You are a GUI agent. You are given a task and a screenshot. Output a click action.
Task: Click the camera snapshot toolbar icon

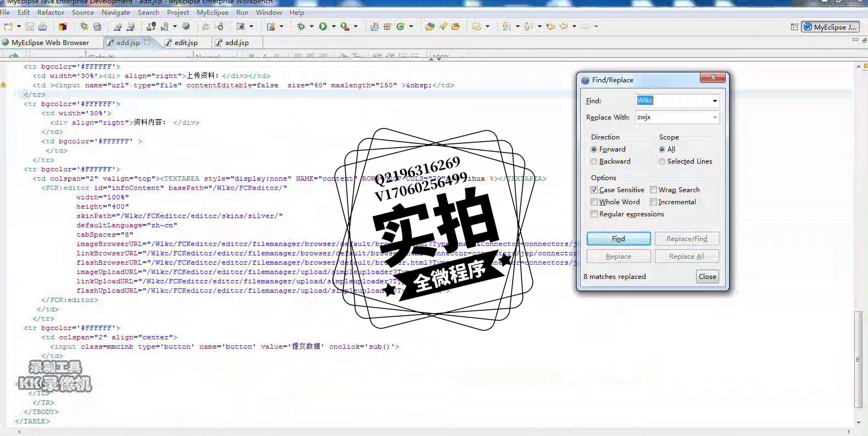point(241,26)
